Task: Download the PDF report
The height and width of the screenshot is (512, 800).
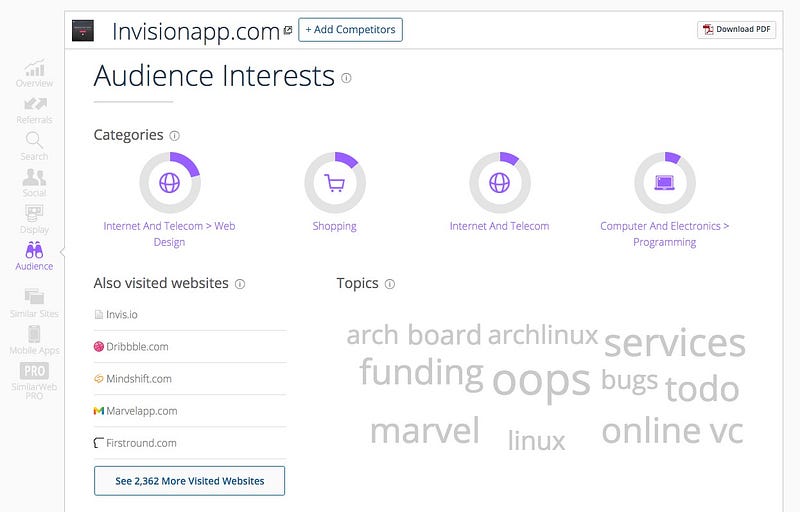Action: [x=737, y=30]
